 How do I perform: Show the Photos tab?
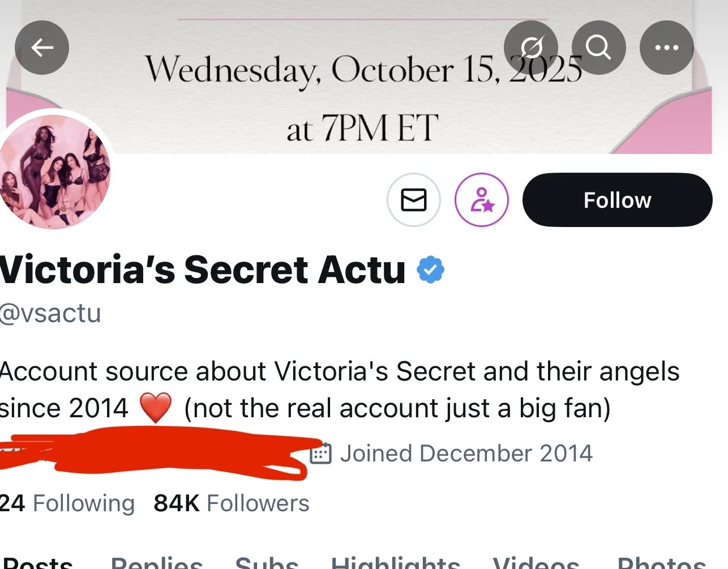click(x=662, y=563)
